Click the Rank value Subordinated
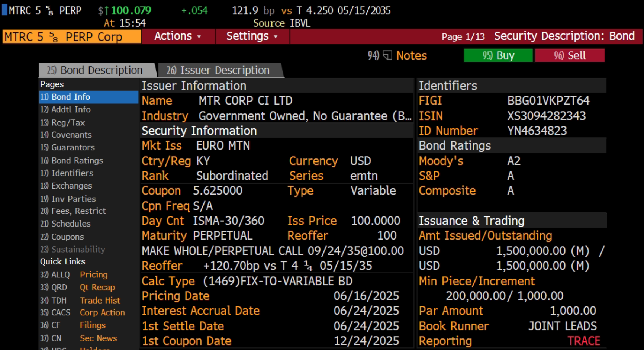The image size is (644, 350). point(232,176)
